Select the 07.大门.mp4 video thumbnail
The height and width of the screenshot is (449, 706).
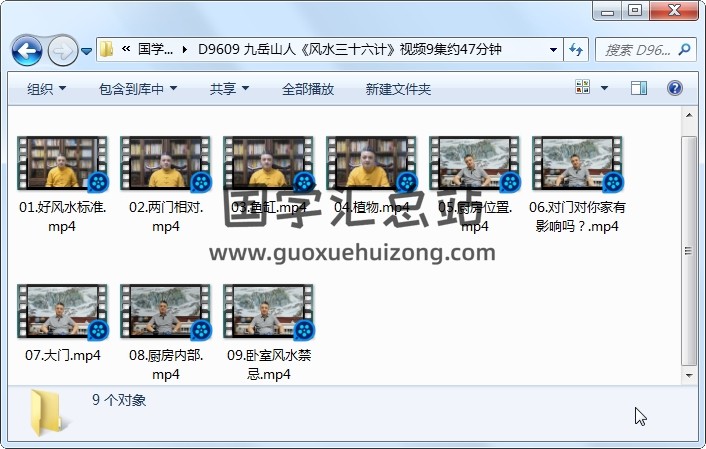click(62, 311)
